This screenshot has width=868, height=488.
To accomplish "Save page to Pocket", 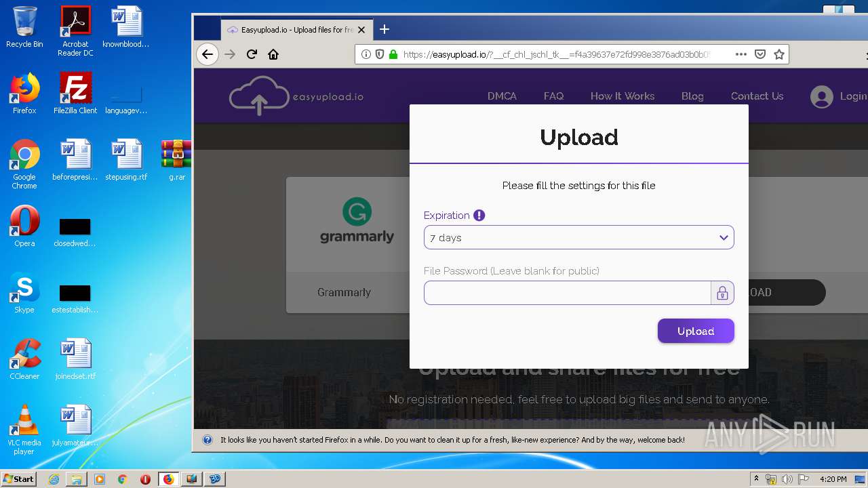I will pyautogui.click(x=760, y=54).
